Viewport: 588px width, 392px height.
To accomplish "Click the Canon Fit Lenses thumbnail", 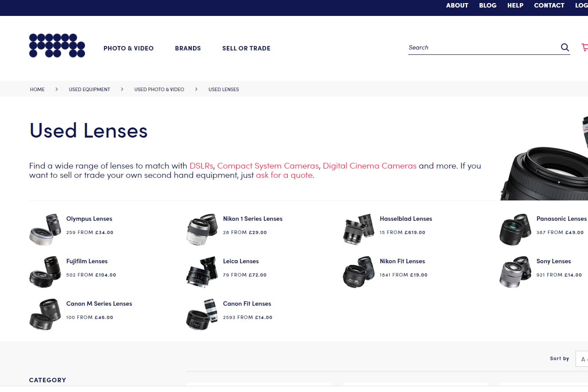I will [x=202, y=314].
